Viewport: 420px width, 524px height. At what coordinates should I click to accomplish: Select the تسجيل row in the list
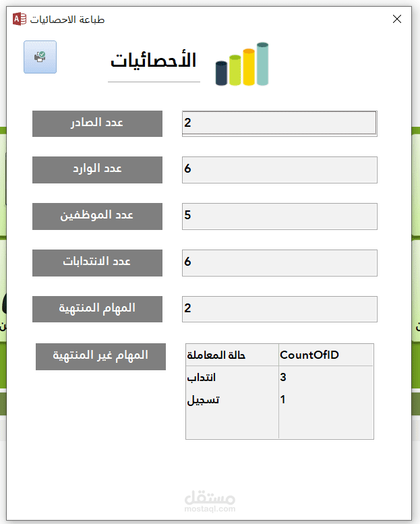coord(231,400)
